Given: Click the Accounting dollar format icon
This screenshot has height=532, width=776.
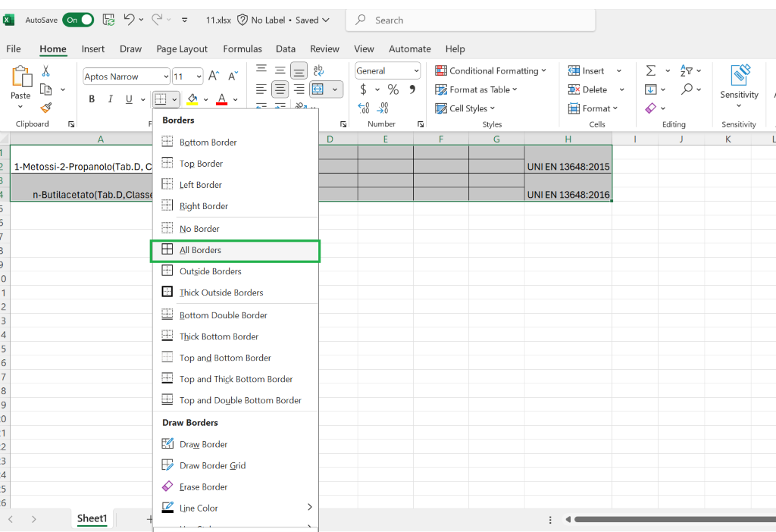Looking at the screenshot, I should click(363, 89).
